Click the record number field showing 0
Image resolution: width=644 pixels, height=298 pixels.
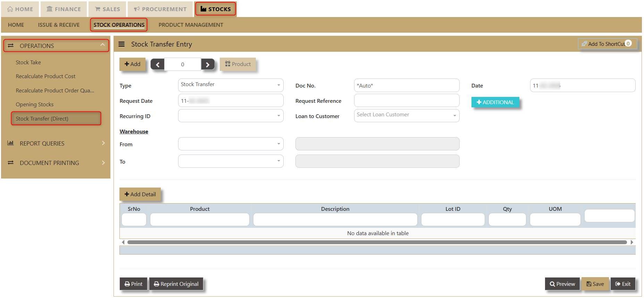tap(183, 64)
